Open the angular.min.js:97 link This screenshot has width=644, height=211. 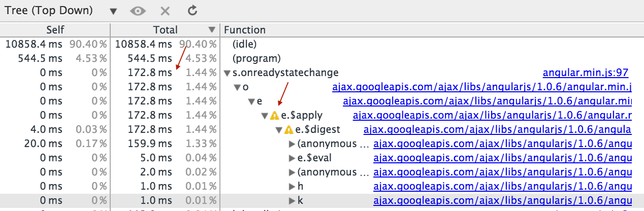(587, 73)
